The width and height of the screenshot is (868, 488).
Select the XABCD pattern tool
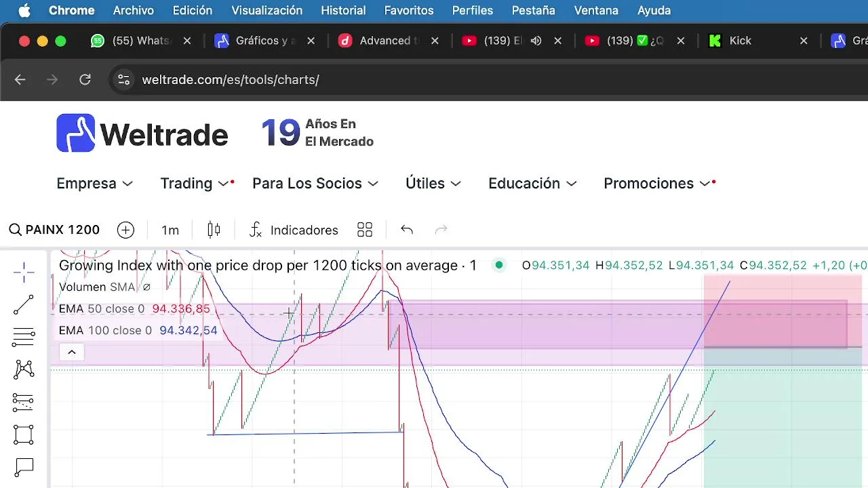[24, 369]
